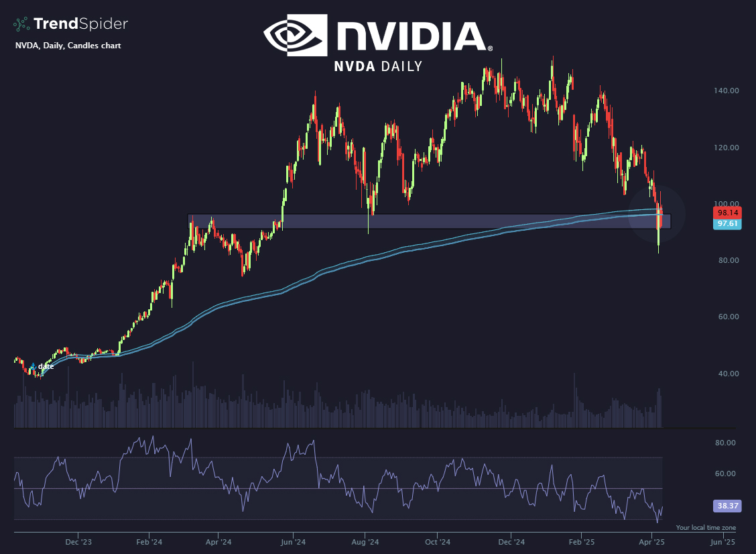Click the 38.37 RSI value label
This screenshot has height=554, width=756.
[727, 506]
